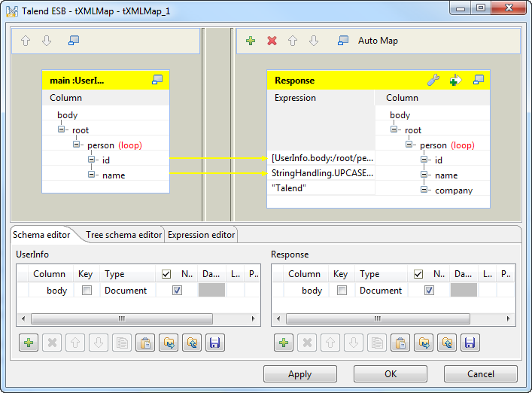Viewport: 532px width, 393px height.
Task: Toggle name node expander in Response tree
Action: pos(424,175)
